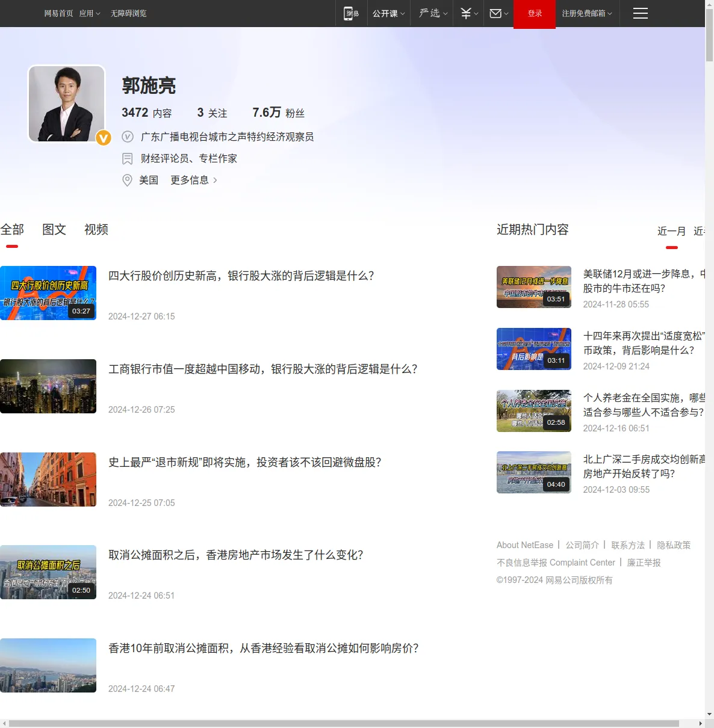Click the horizontal scrollbar right arrow
The height and width of the screenshot is (728, 714).
[700, 723]
